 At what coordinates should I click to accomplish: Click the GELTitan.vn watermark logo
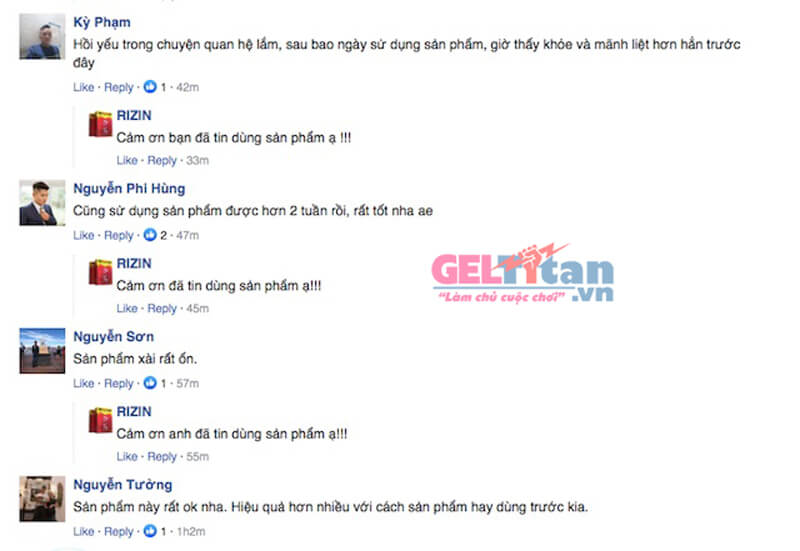pos(522,273)
